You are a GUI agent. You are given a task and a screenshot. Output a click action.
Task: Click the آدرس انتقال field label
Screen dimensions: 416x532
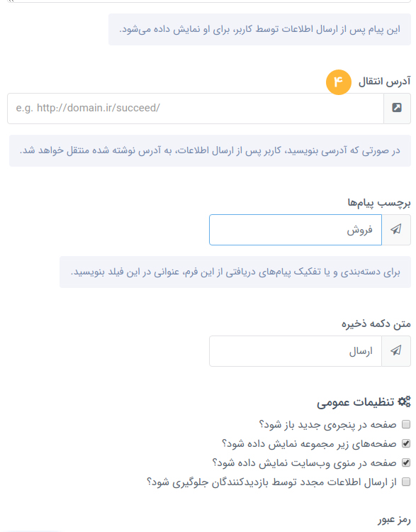click(385, 82)
